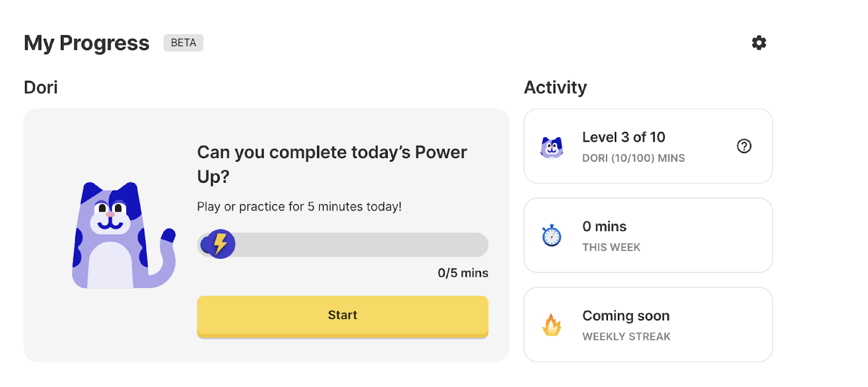Click the Power Up progress bar track
Screen dimensions: 868x387
[361, 244]
